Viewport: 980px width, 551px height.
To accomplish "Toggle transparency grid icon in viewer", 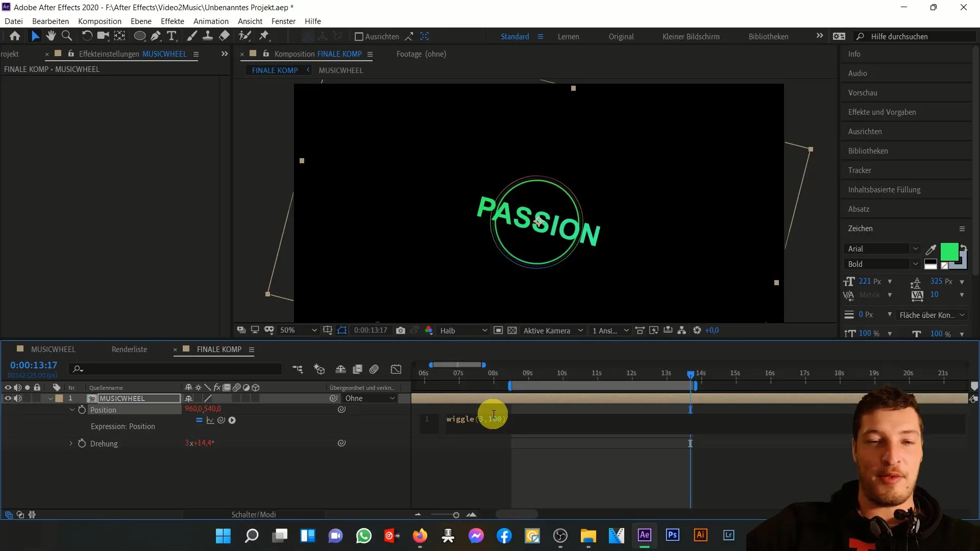I will [512, 331].
